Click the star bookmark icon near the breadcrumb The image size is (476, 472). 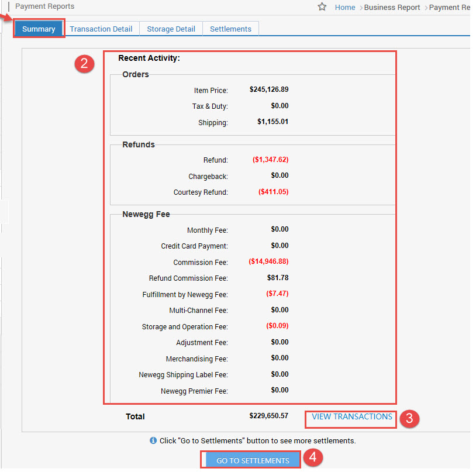point(322,7)
